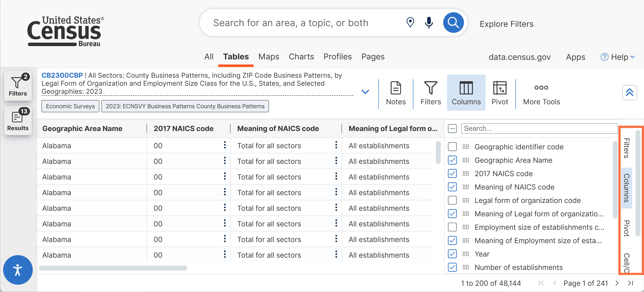Click the columns Search input field

tap(539, 128)
